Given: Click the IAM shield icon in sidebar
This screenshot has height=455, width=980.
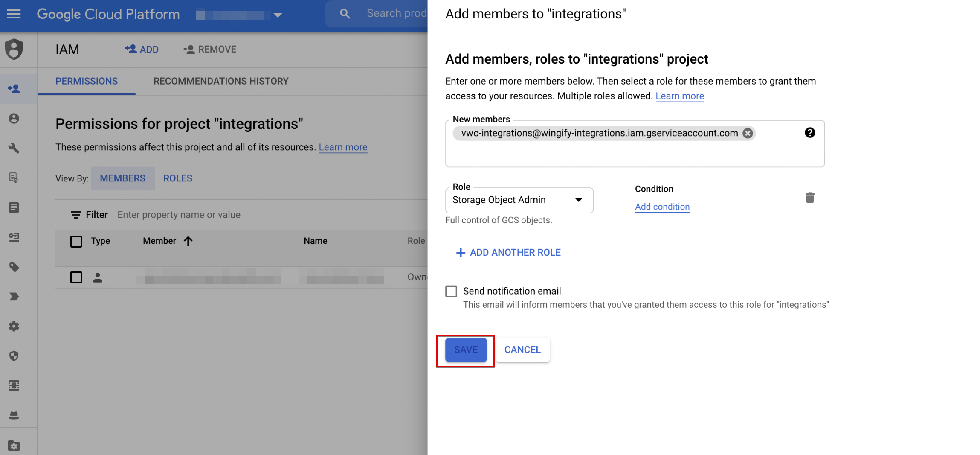Looking at the screenshot, I should [x=14, y=49].
